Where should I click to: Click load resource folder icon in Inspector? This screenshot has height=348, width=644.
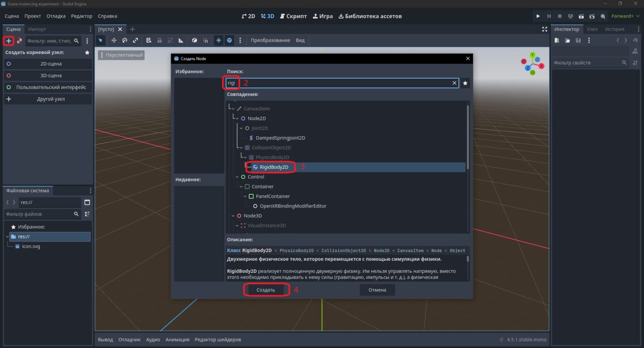pyautogui.click(x=567, y=40)
